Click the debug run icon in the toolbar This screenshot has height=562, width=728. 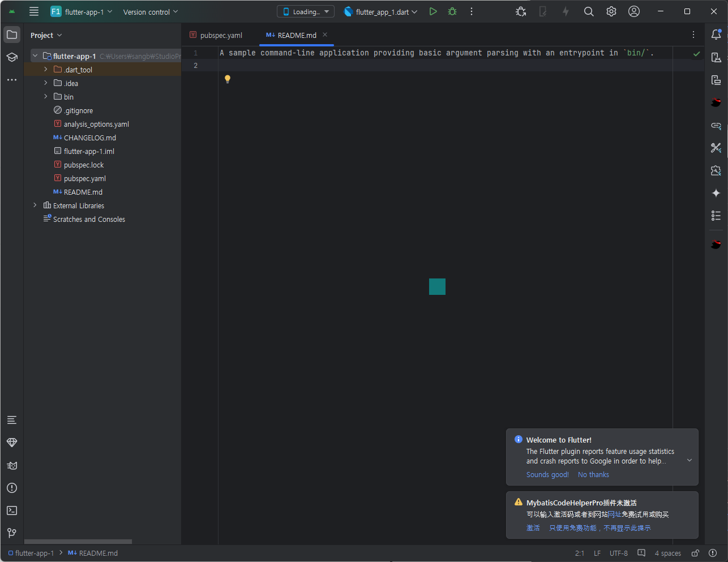click(452, 11)
